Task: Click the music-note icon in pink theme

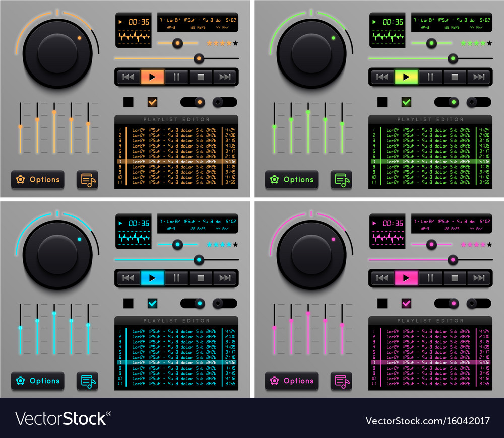Action: [x=341, y=381]
